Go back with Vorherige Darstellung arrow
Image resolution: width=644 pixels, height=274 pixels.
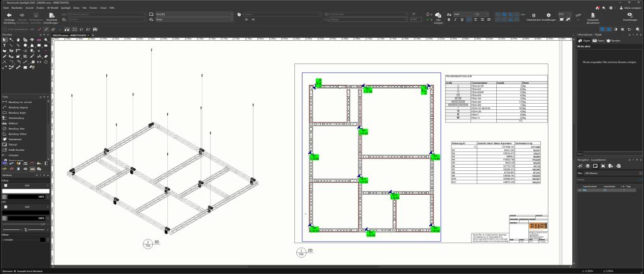pos(9,14)
